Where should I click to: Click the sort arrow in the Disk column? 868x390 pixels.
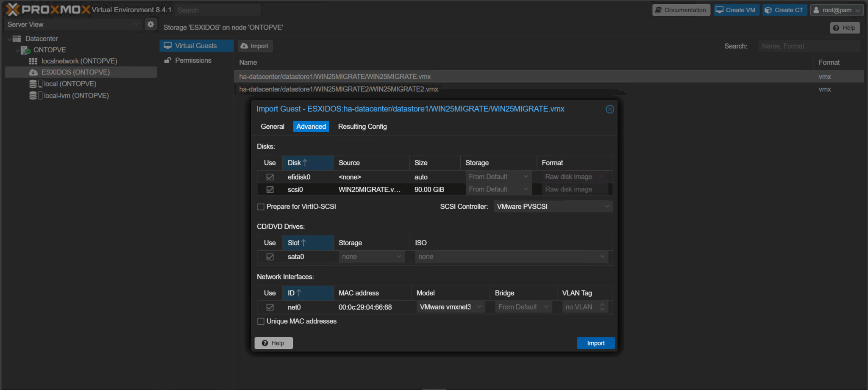click(305, 163)
